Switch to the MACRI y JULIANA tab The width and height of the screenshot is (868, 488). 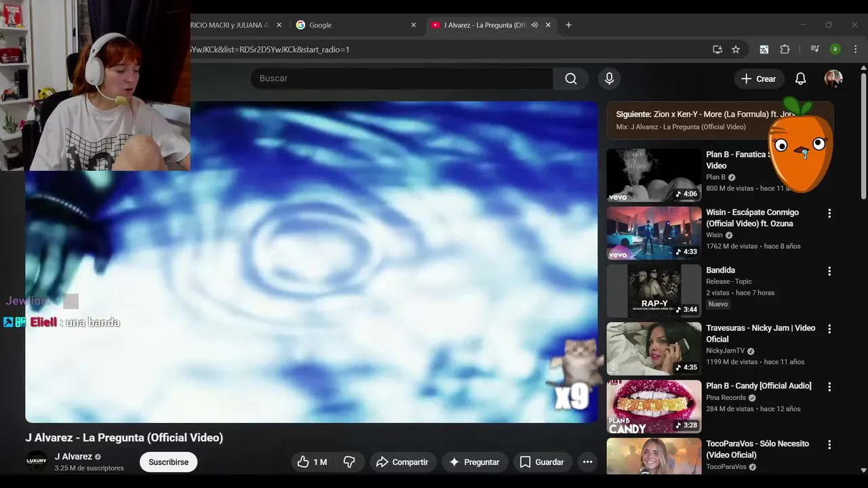point(230,25)
